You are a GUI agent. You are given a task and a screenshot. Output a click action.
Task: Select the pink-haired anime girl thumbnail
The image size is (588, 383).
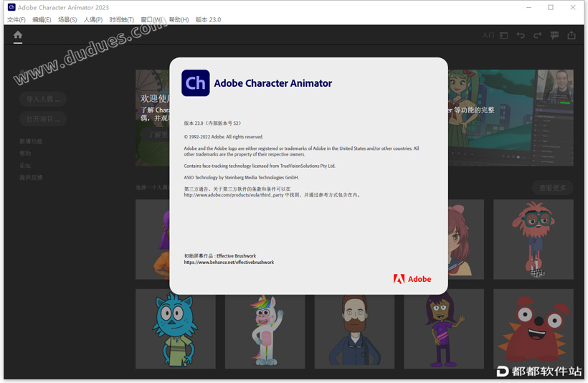[x=466, y=240]
